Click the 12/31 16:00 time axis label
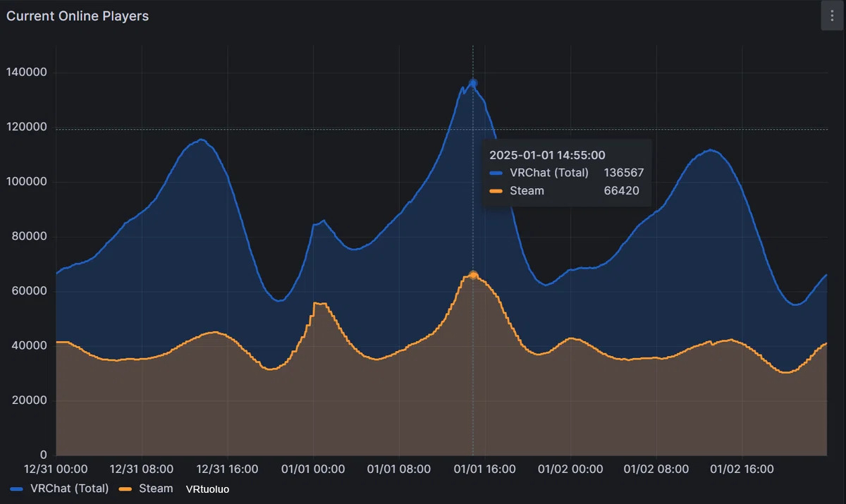The image size is (846, 504). point(227,469)
